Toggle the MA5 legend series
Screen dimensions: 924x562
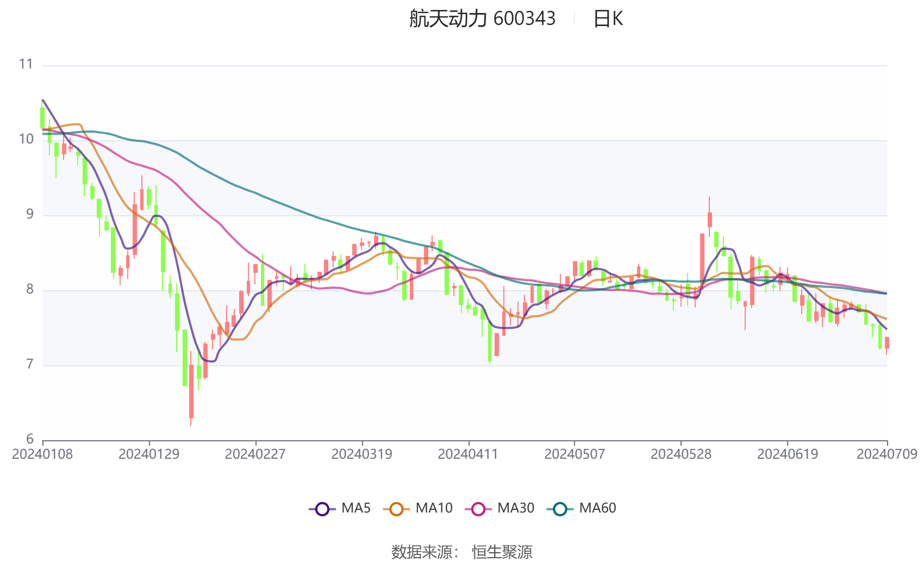point(340,509)
